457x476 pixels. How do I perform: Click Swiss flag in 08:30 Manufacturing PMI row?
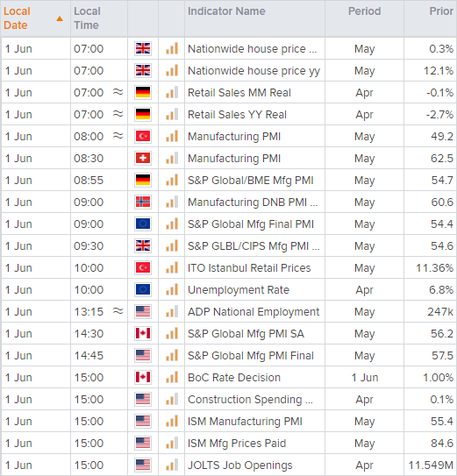143,158
